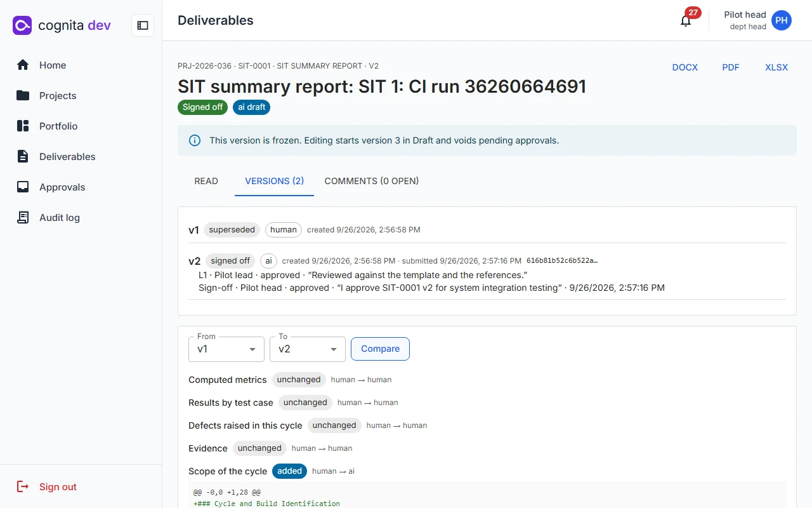Click the Results by test case label
Image resolution: width=812 pixels, height=508 pixels.
tap(231, 403)
